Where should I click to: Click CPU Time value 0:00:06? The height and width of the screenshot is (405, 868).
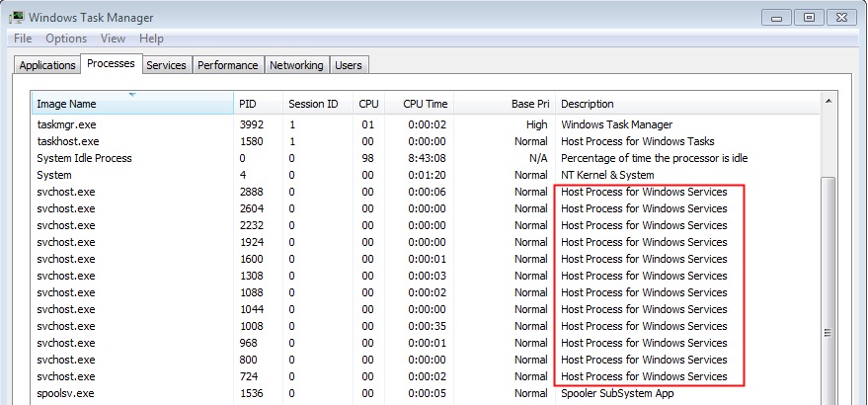point(427,192)
